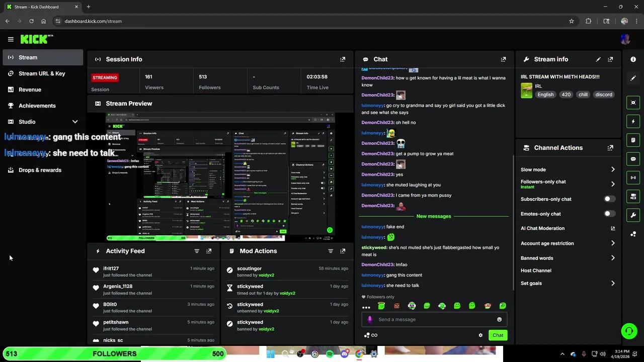
Task: Click the wrench quick-settings icon in right sidebar
Action: (x=633, y=215)
